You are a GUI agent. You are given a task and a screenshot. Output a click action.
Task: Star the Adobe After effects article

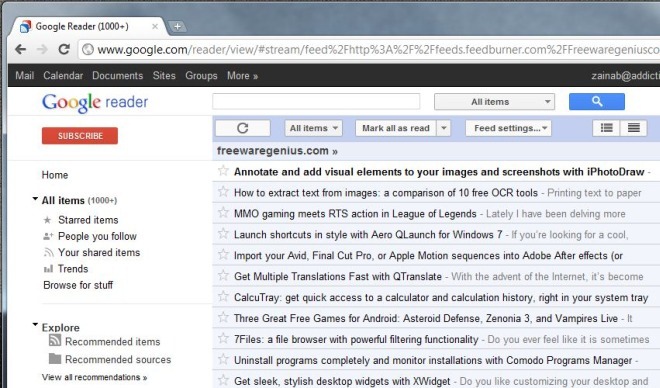[223, 255]
